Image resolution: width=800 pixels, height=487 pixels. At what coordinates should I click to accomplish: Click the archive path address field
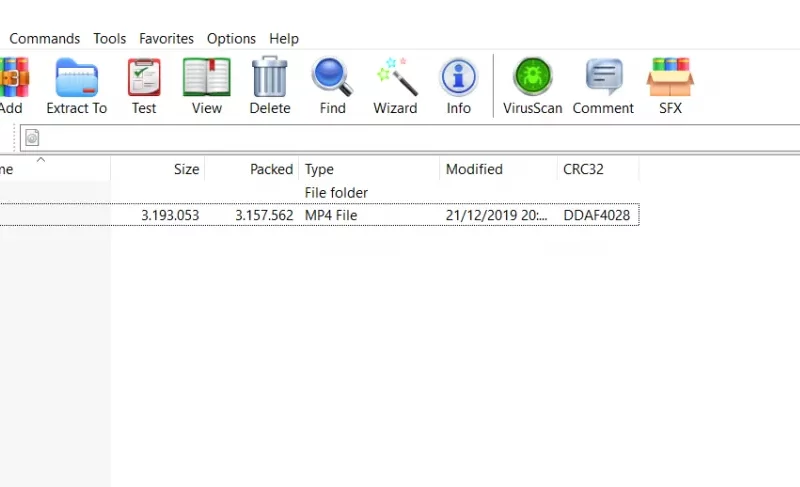tap(410, 138)
